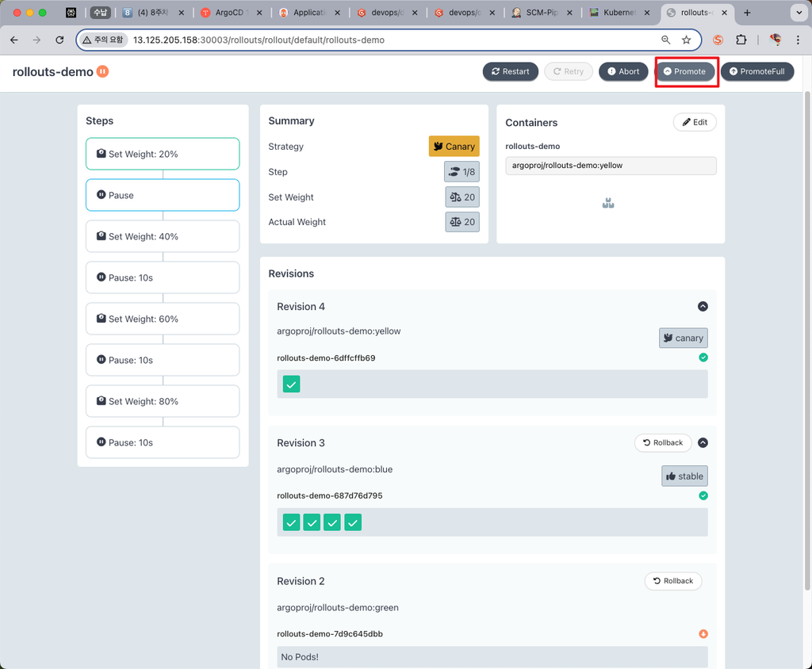Click the Step 1/8 badge
This screenshot has height=669, width=812.
point(462,172)
